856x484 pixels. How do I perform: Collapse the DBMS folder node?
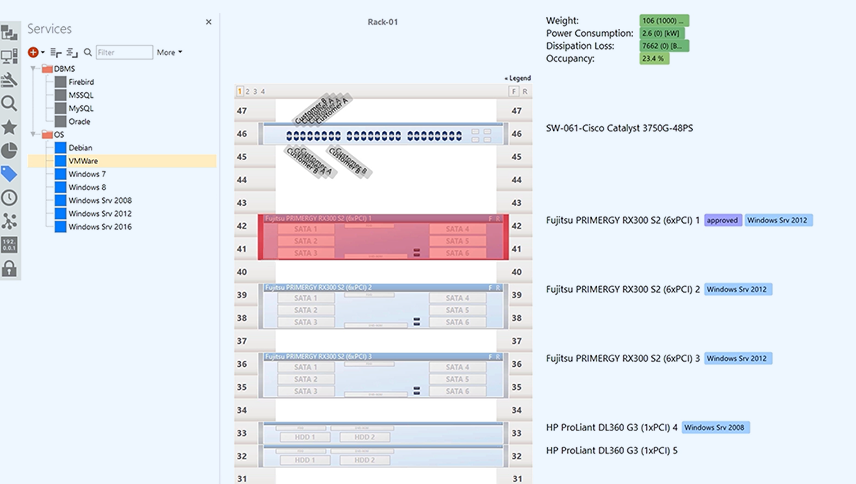[35, 69]
